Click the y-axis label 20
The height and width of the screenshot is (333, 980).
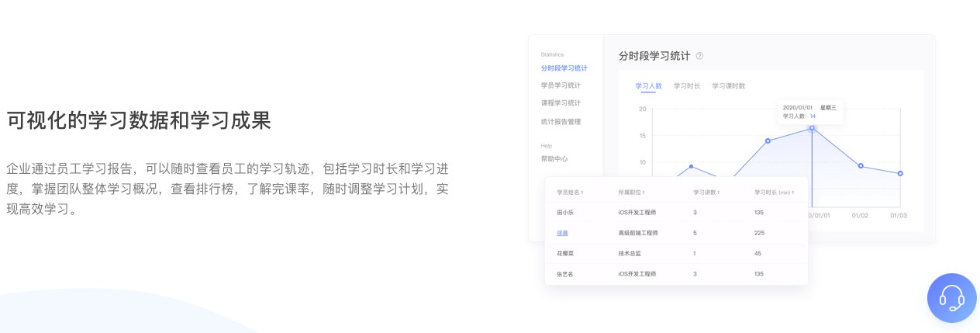point(642,109)
